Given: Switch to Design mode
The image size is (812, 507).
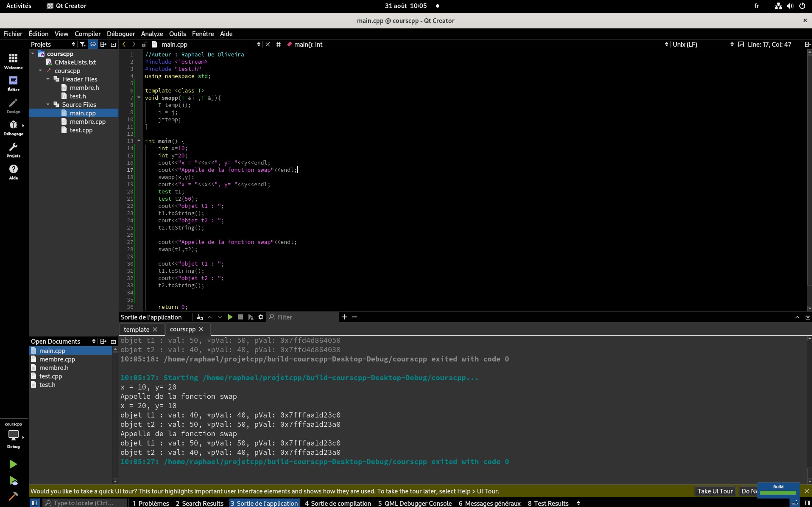Looking at the screenshot, I should (14, 106).
